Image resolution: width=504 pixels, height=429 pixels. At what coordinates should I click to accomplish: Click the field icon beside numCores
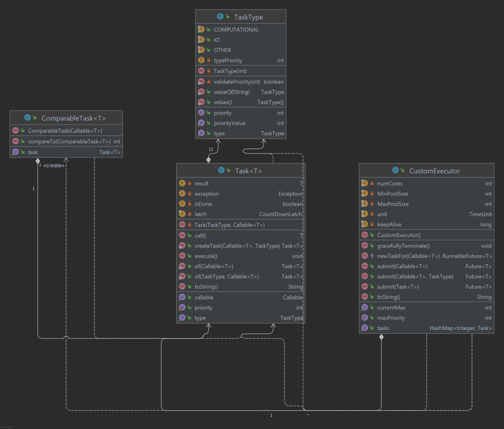click(x=365, y=183)
